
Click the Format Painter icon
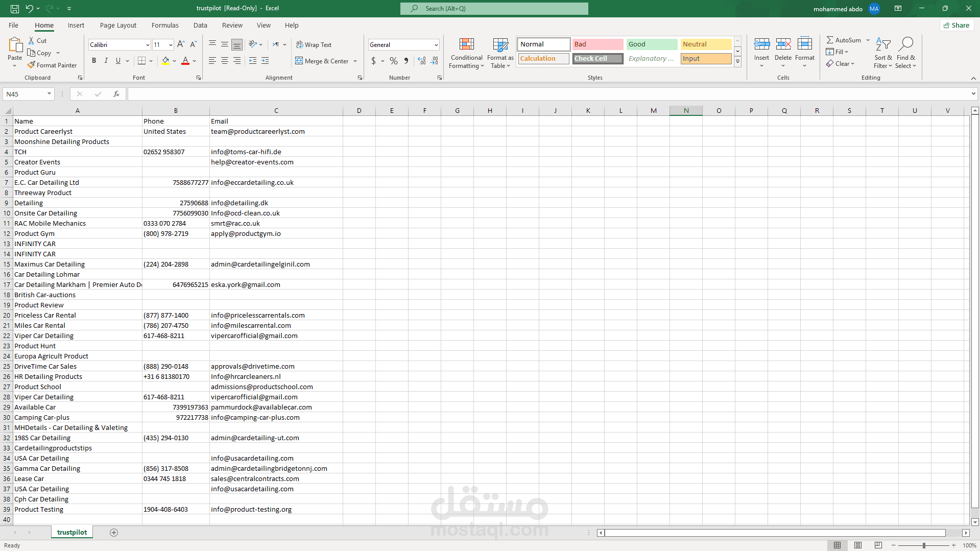pyautogui.click(x=32, y=65)
